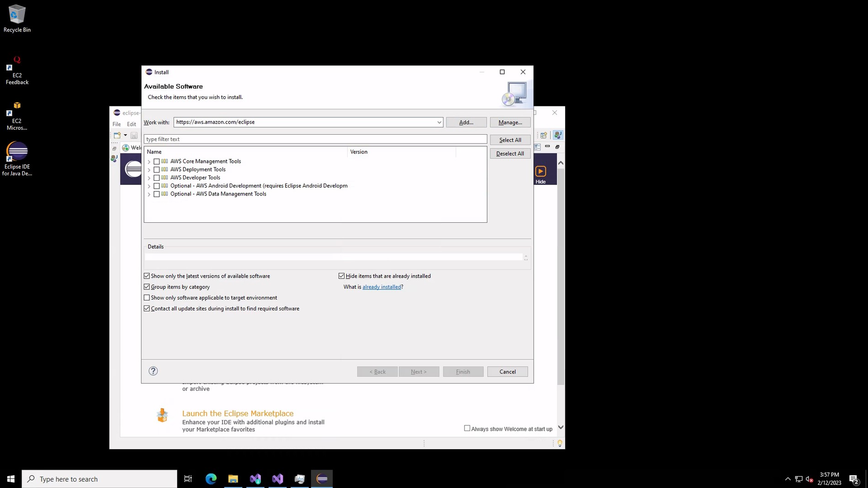Click the Select All button
The width and height of the screenshot is (868, 488).
click(x=510, y=140)
